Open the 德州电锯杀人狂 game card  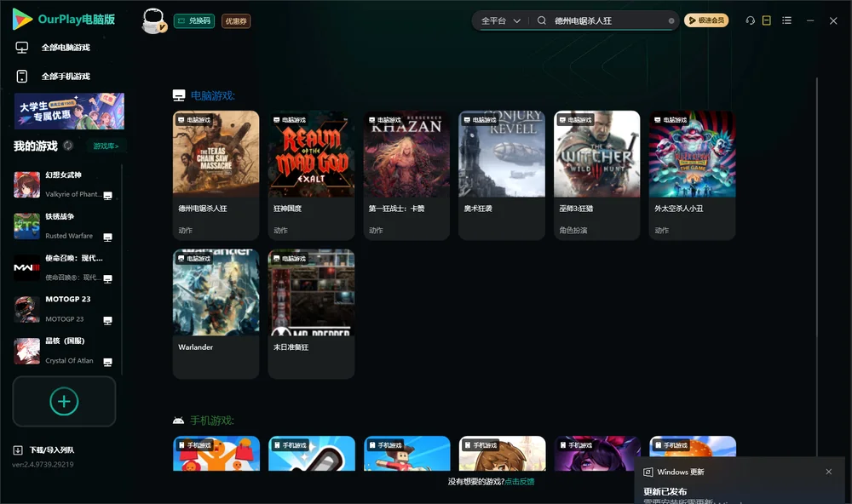point(216,175)
